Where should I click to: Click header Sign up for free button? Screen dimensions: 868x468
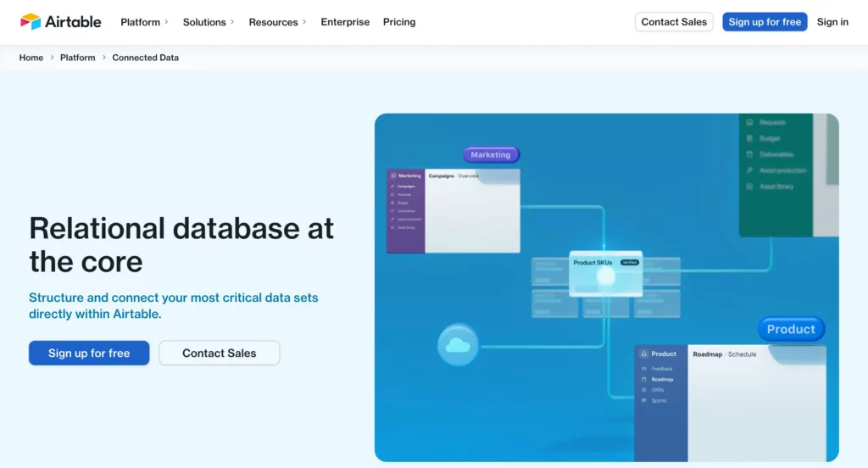pyautogui.click(x=765, y=21)
